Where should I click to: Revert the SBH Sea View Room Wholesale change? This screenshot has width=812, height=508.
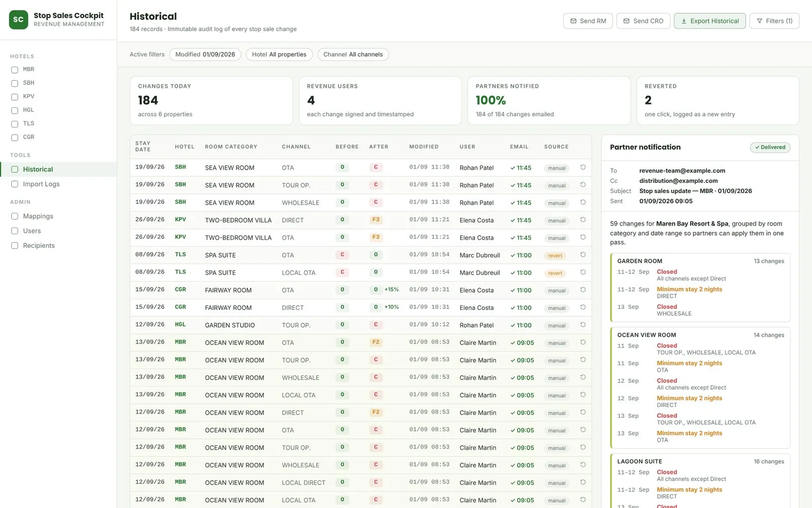coord(583,202)
